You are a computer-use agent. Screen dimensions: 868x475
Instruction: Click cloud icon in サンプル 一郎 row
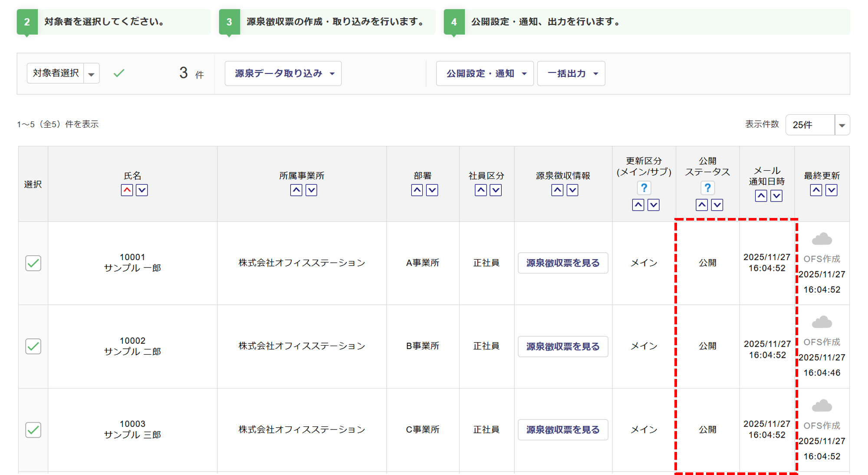pos(822,239)
